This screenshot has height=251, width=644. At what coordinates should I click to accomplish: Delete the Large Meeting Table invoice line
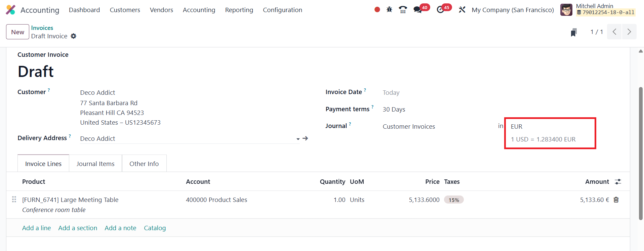pos(616,200)
